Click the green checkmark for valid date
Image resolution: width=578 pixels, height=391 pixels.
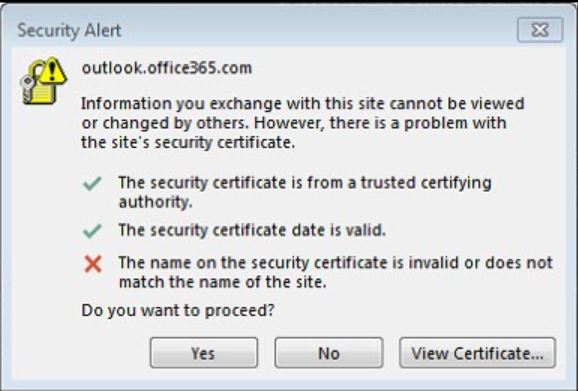pyautogui.click(x=92, y=231)
